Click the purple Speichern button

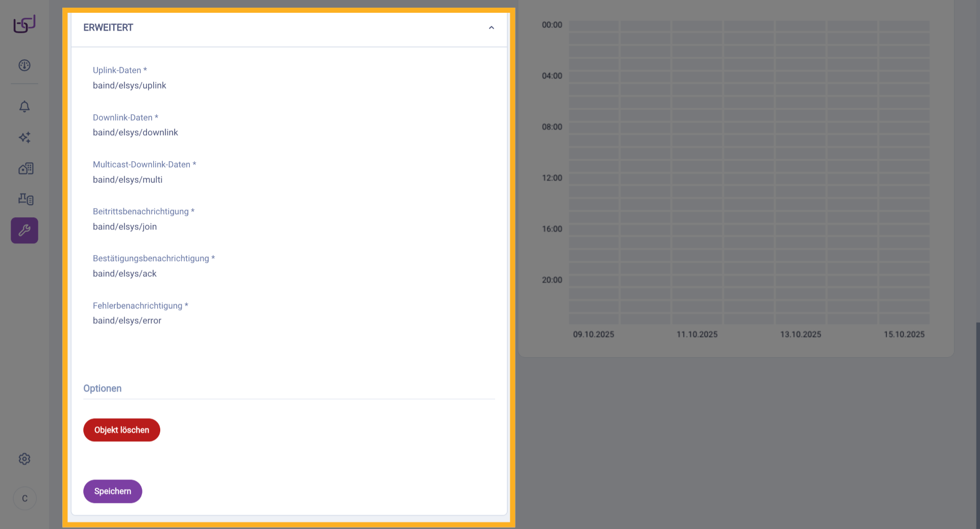click(x=113, y=491)
